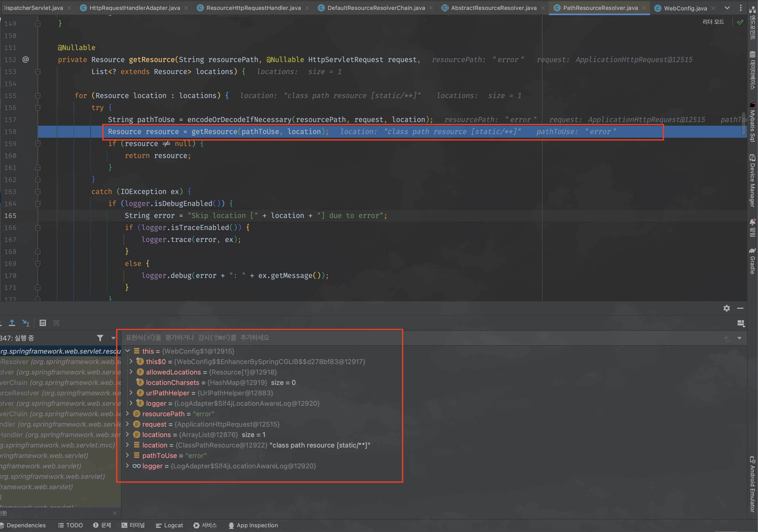The width and height of the screenshot is (758, 532).
Task: Open the Mybatis Sql tool window
Action: coord(752,122)
